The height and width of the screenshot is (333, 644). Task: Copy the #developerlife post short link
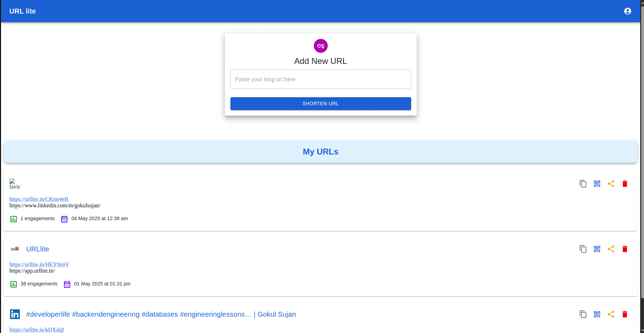tap(583, 314)
